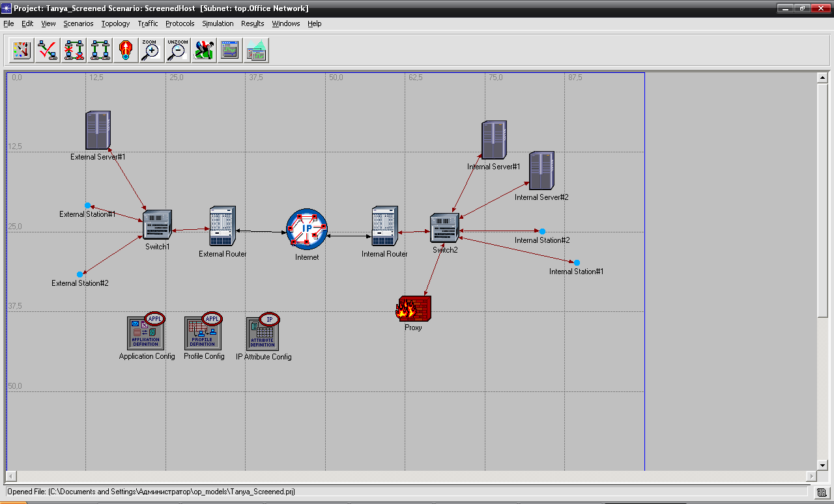This screenshot has width=834, height=504.
Task: Click the horizontal scrollbar left arrow
Action: click(x=11, y=476)
